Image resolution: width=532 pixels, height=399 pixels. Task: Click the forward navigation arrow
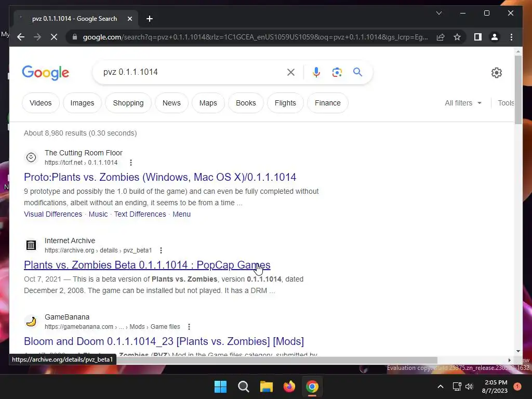37,37
